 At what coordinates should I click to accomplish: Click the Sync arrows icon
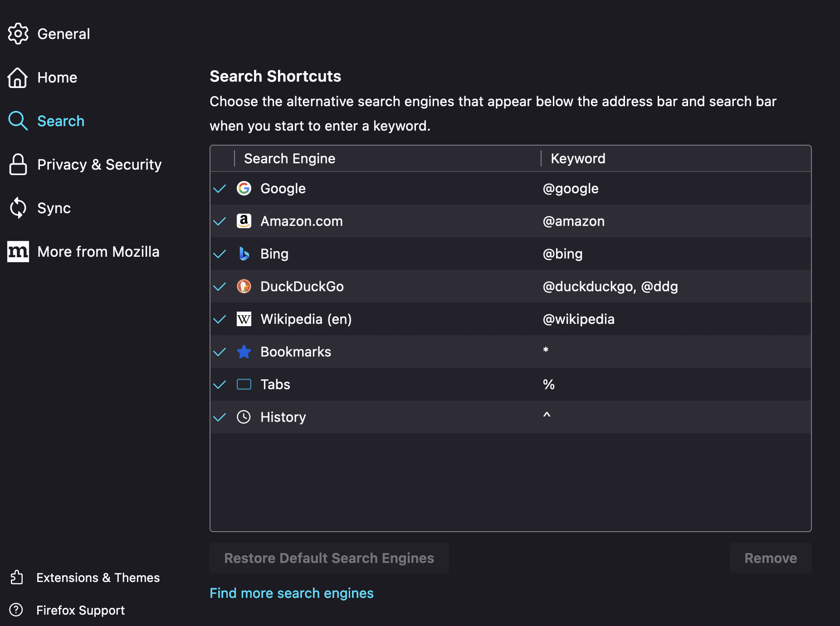click(x=18, y=208)
